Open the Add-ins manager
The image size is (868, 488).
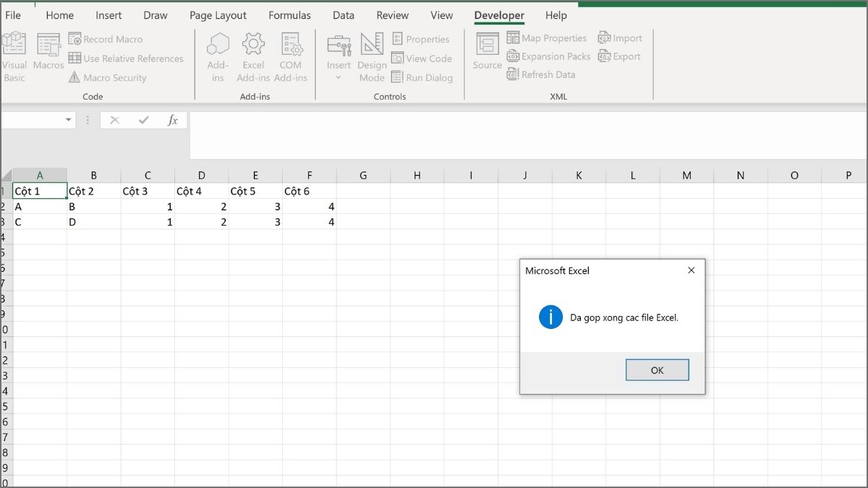[x=218, y=58]
